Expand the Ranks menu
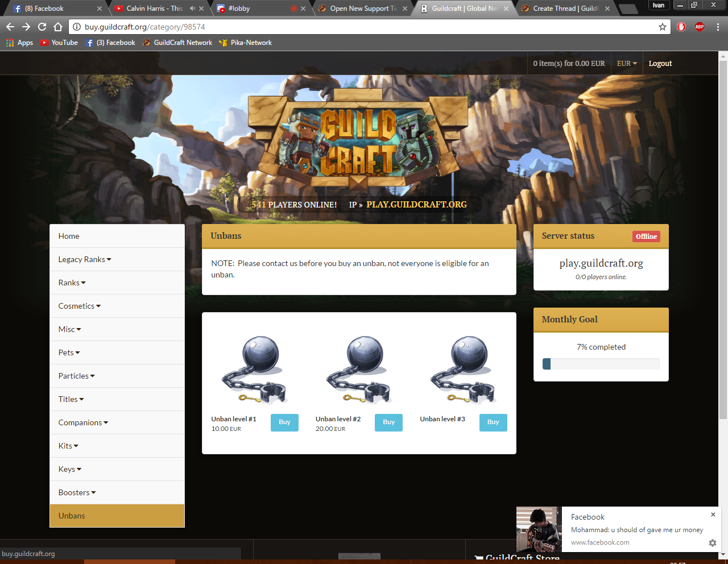 point(117,283)
